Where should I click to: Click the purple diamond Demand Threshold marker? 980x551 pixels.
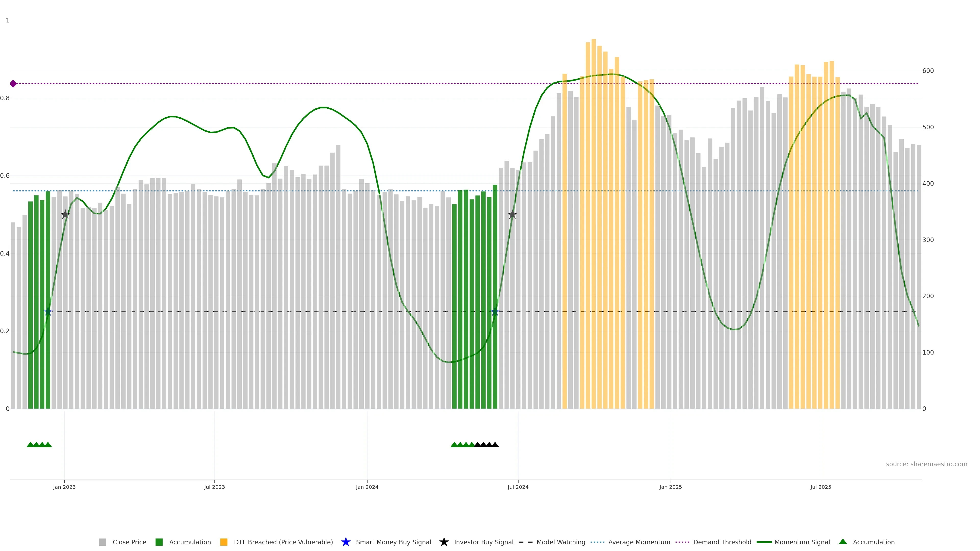point(13,84)
